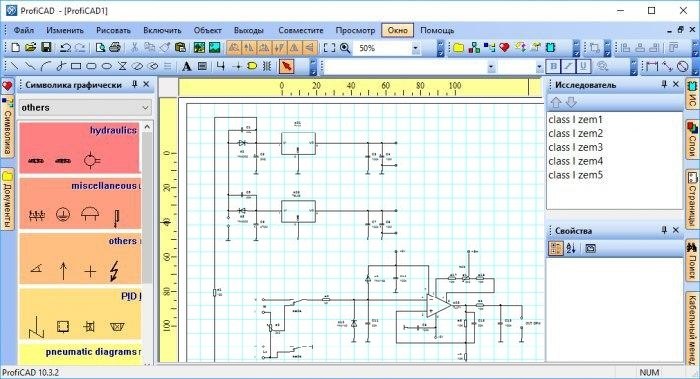The image size is (700, 379).
Task: Click the red heart favorites icon in toolbar
Action: (504, 47)
